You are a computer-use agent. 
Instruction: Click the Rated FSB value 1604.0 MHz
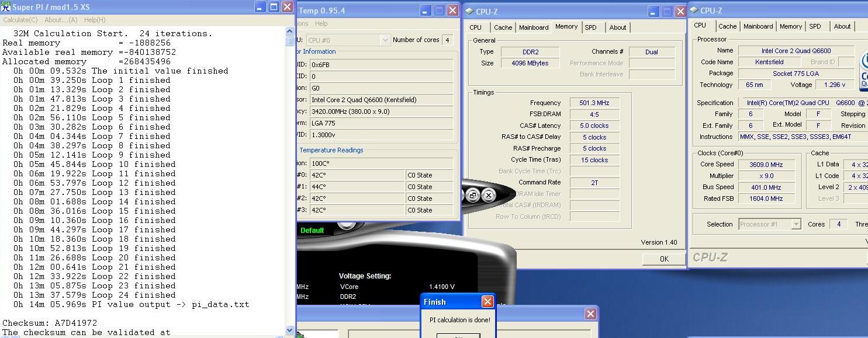(x=766, y=198)
